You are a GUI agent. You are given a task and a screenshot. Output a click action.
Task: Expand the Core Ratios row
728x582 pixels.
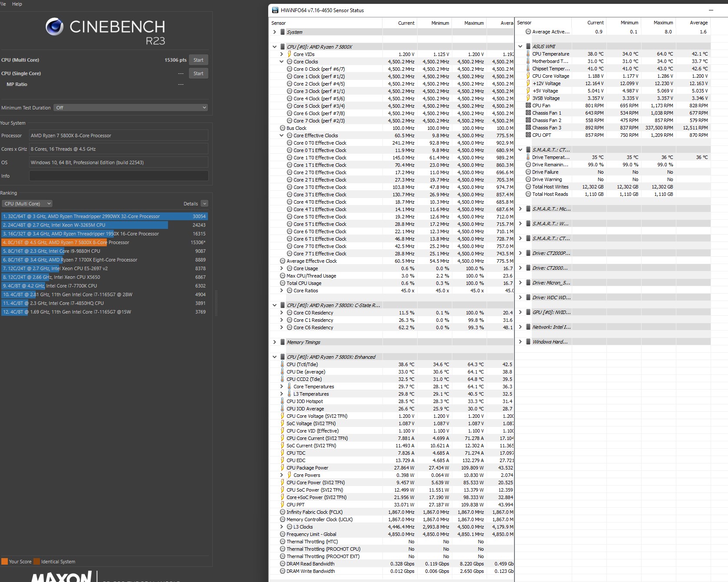[281, 291]
